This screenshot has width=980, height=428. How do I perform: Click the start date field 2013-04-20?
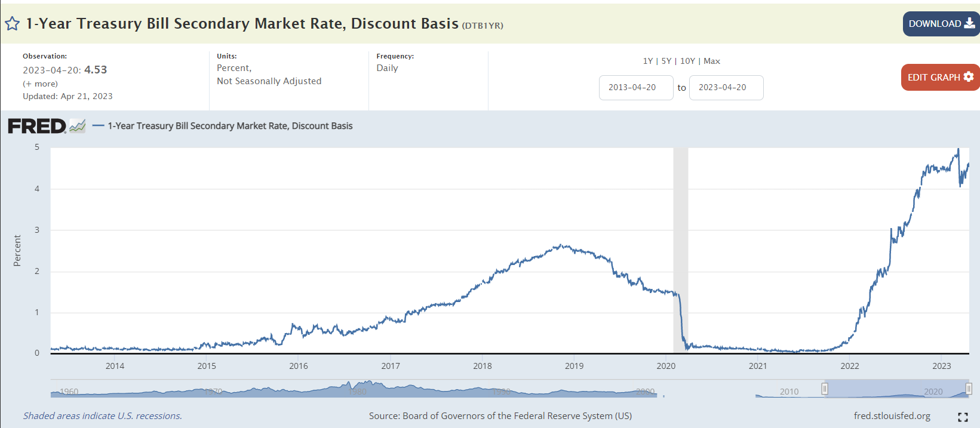point(635,88)
